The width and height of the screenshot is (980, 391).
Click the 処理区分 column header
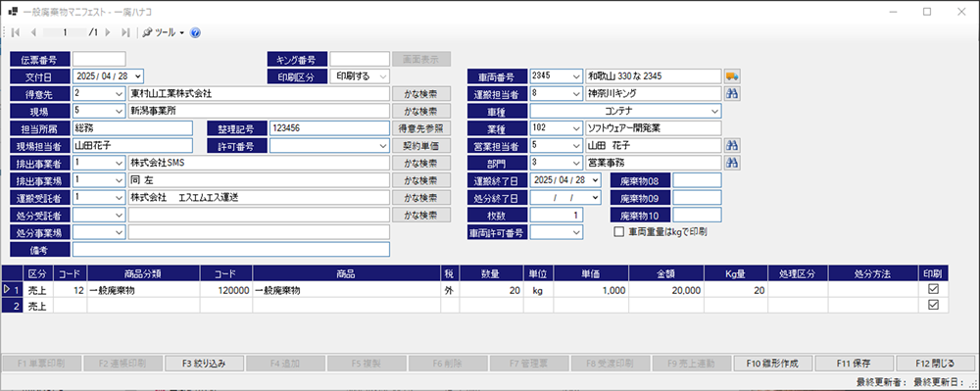pyautogui.click(x=798, y=273)
